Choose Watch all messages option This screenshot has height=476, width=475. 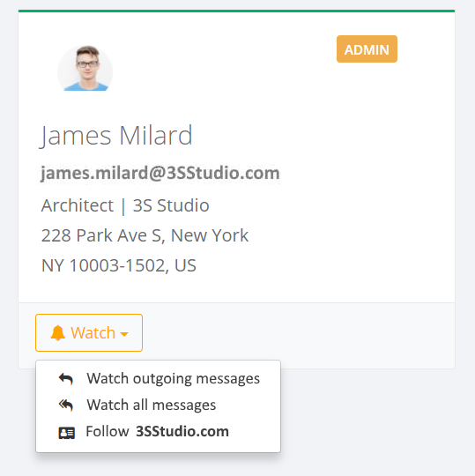pos(158,405)
